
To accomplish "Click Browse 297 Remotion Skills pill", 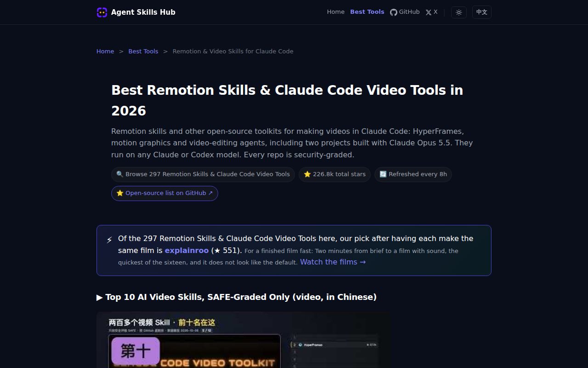I will pos(203,174).
